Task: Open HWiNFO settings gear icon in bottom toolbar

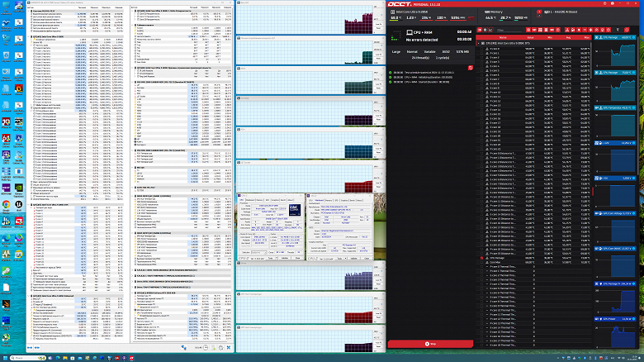Action: tap(221, 348)
